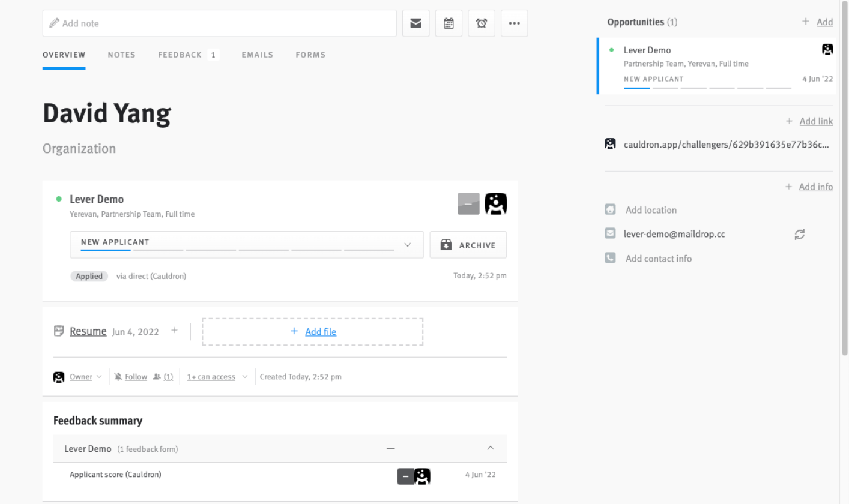Switch to the FEEDBACK tab

click(x=180, y=55)
